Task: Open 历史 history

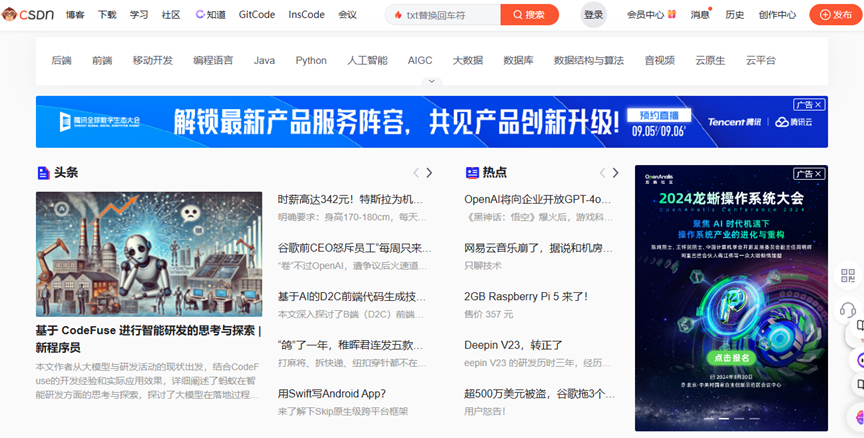Action: pos(735,15)
